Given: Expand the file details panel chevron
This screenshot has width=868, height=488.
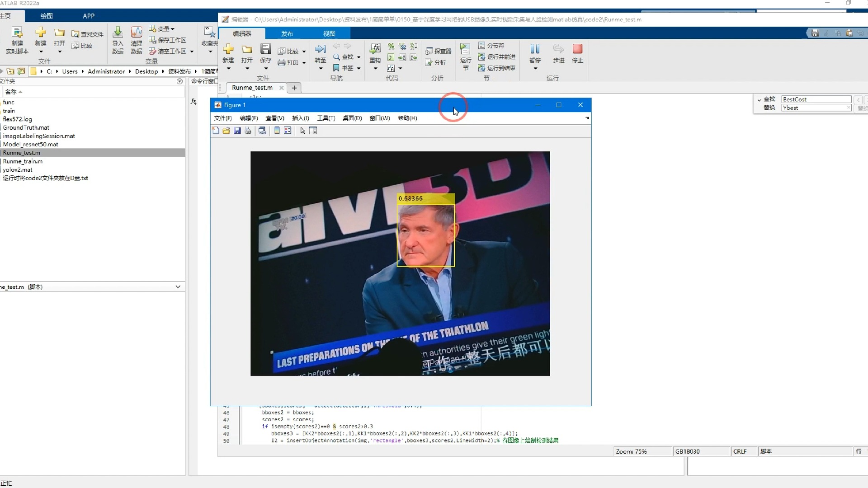Looking at the screenshot, I should 178,287.
